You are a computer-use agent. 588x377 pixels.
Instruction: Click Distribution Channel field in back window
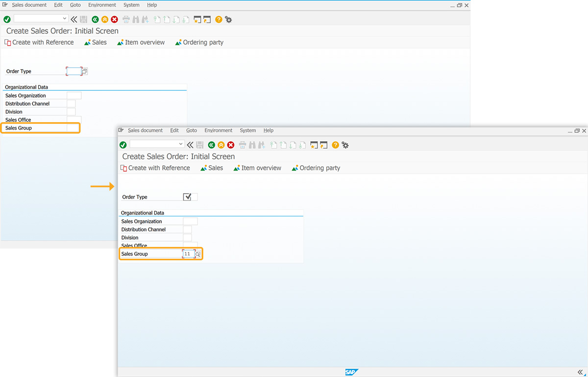click(x=71, y=104)
